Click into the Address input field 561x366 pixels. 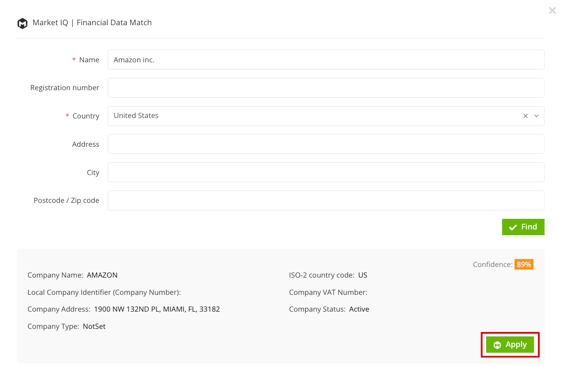(326, 144)
